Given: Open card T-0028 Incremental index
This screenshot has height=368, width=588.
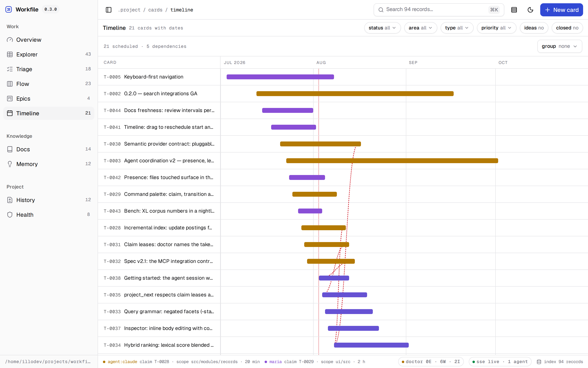Looking at the screenshot, I should pyautogui.click(x=159, y=228).
